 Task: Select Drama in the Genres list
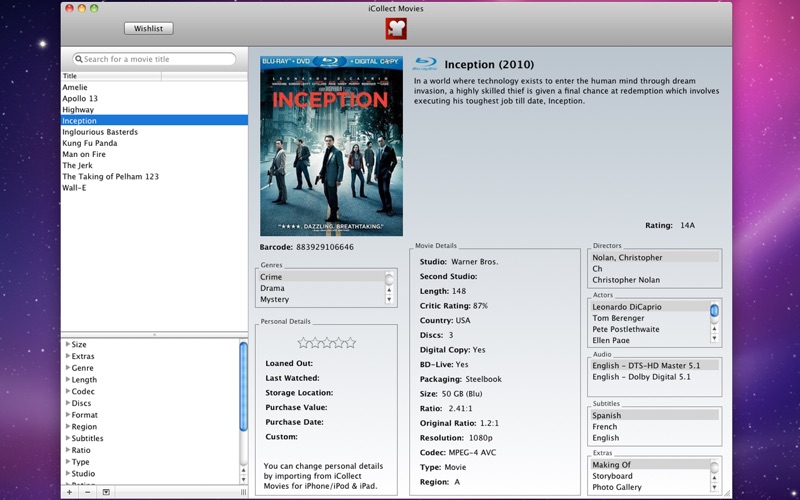pos(321,288)
